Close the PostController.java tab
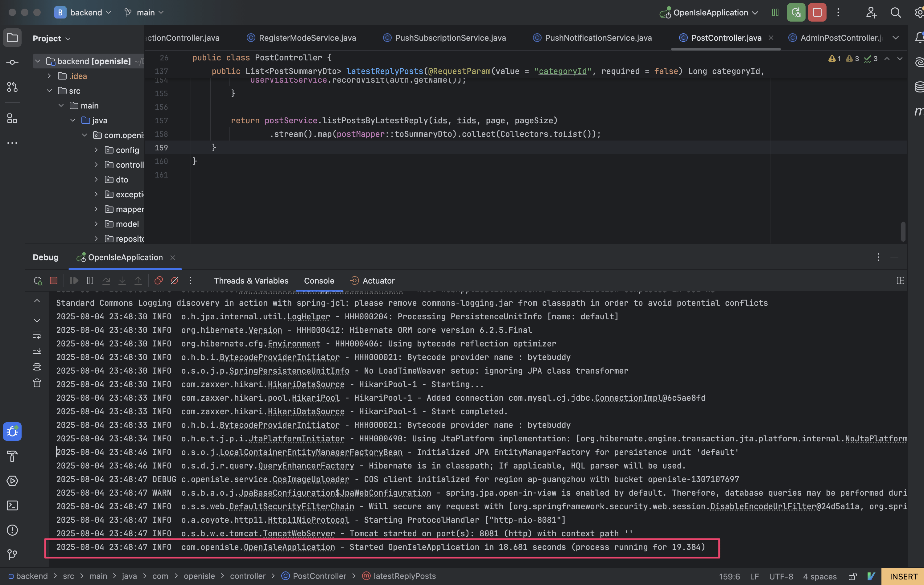This screenshot has height=585, width=924. pyautogui.click(x=771, y=38)
